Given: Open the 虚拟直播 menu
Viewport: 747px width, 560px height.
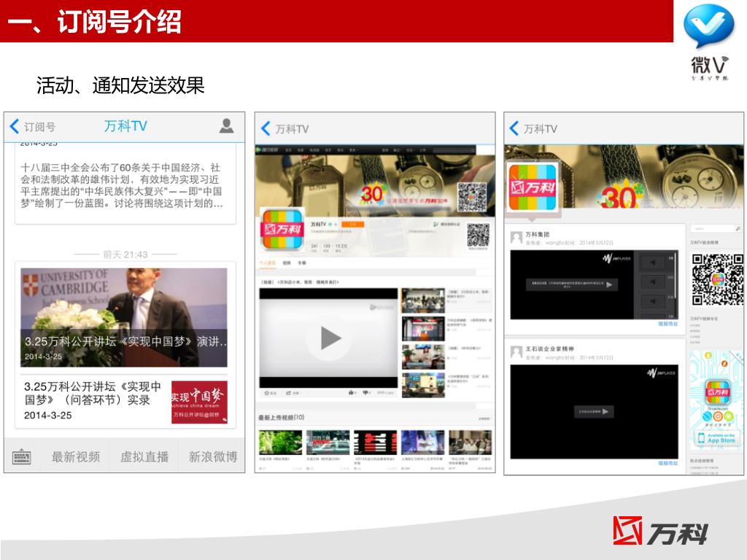Looking at the screenshot, I should tap(144, 456).
